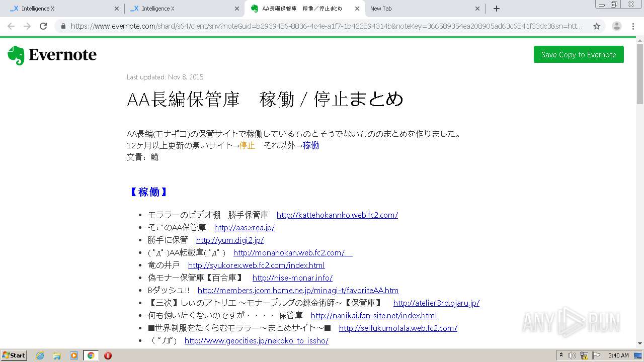Click the 【稼働】 section heading
The height and width of the screenshot is (362, 644).
coord(148,192)
